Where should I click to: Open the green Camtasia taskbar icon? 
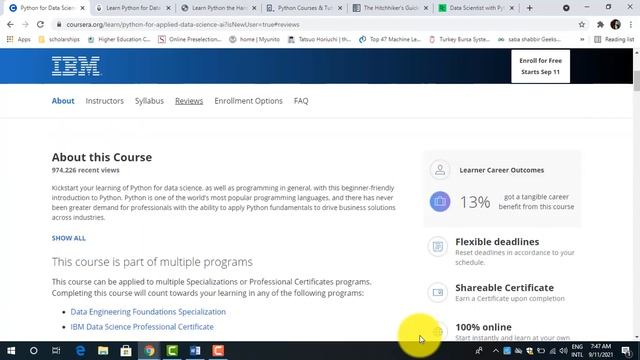point(172,351)
